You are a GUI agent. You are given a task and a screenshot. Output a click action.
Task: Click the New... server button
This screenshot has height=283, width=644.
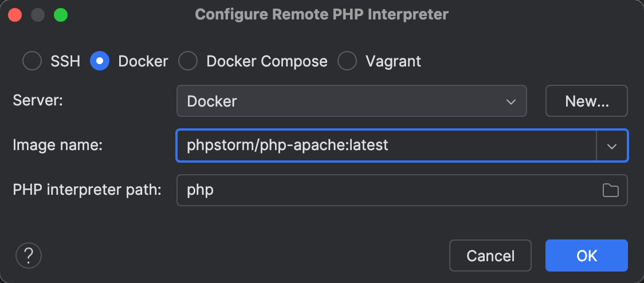(x=587, y=101)
